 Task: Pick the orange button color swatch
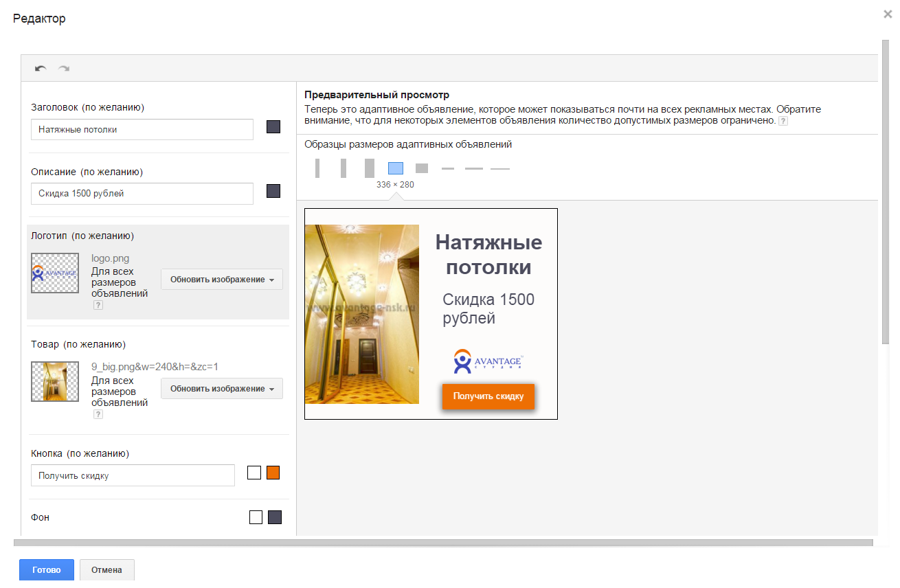tap(273, 473)
